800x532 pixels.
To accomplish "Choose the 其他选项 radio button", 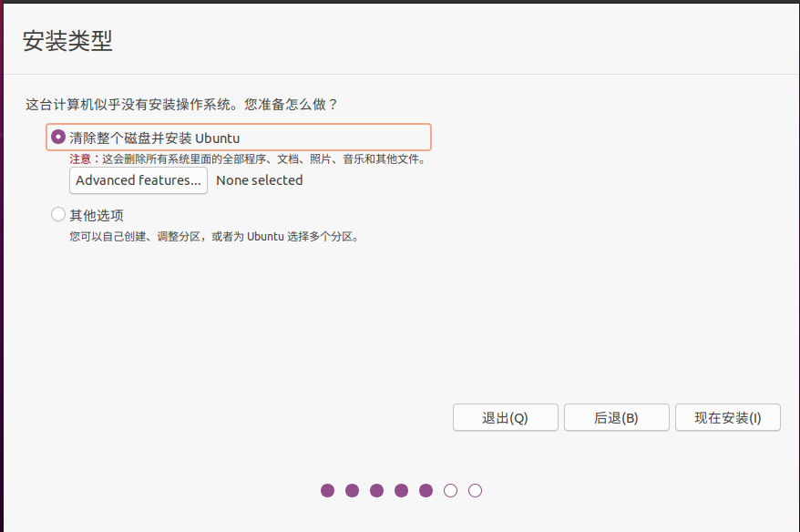I will click(x=58, y=214).
